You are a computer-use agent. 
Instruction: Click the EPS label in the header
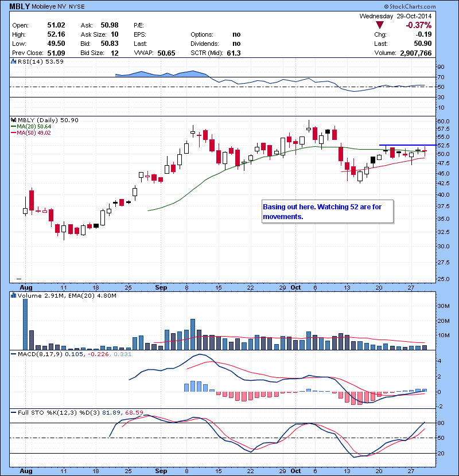(140, 34)
